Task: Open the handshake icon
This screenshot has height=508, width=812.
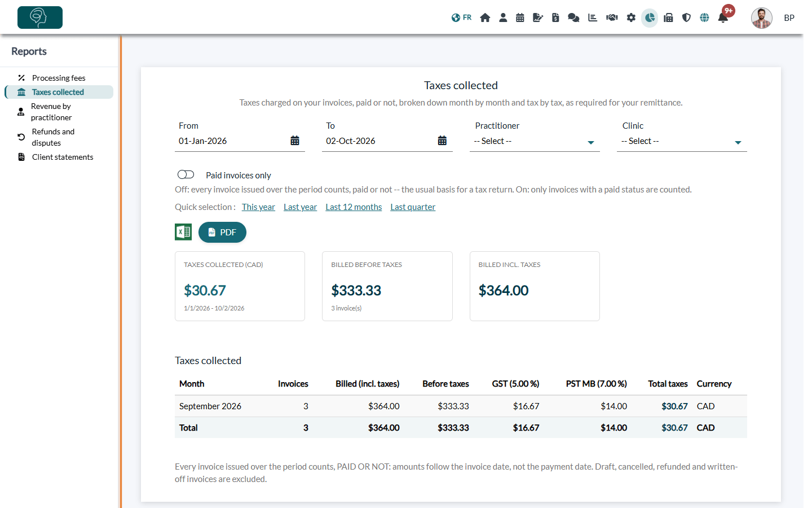Action: pyautogui.click(x=612, y=17)
